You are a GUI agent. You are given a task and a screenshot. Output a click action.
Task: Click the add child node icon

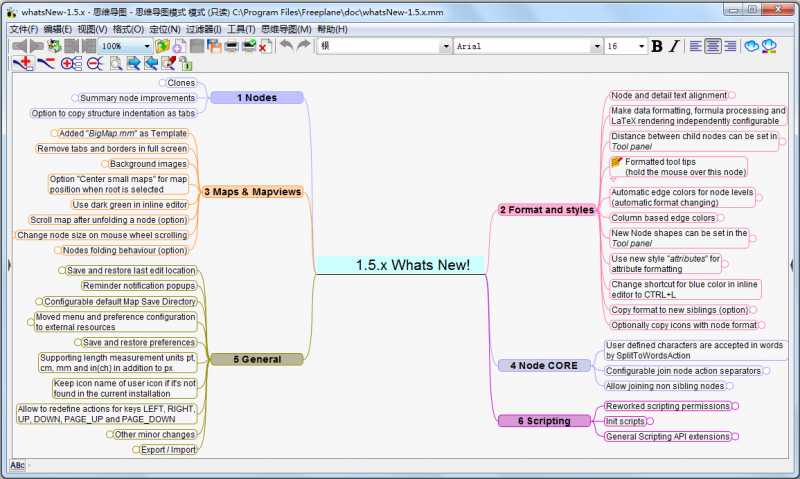click(22, 63)
